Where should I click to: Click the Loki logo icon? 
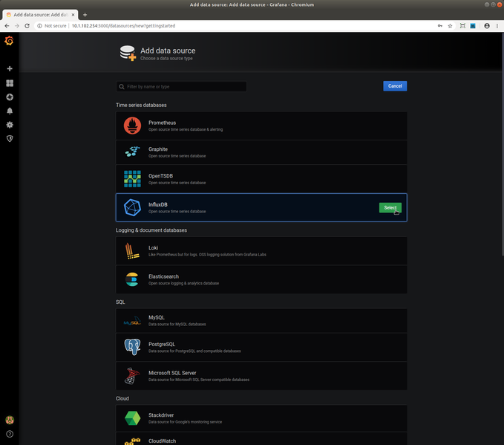point(132,251)
